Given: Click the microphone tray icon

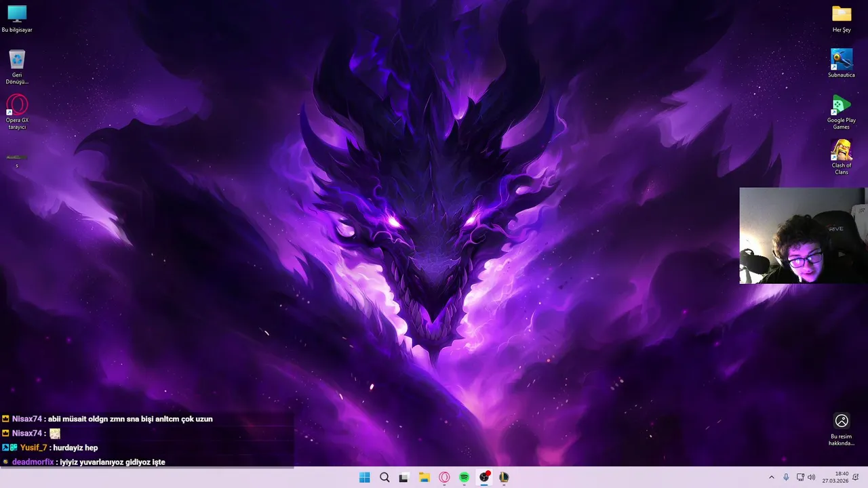Looking at the screenshot, I should tap(786, 477).
